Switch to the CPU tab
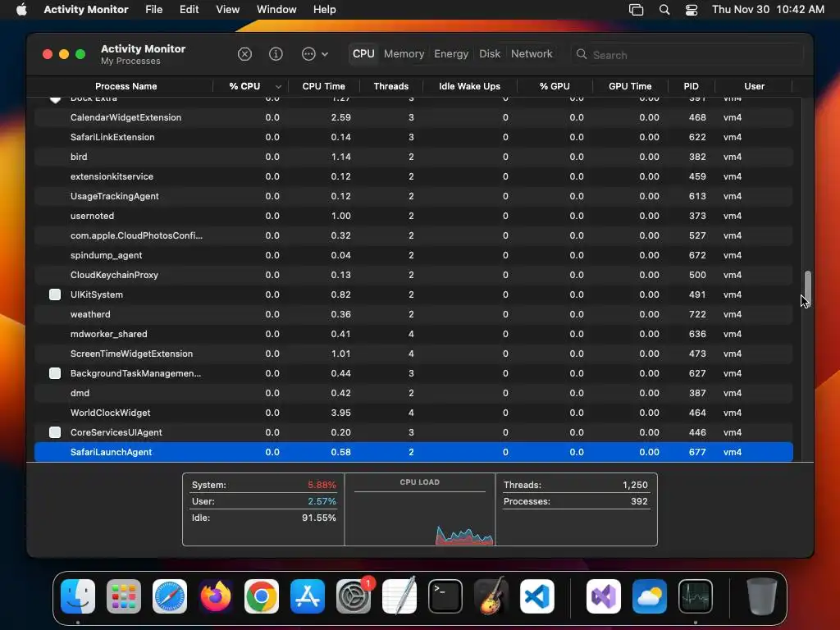 (363, 54)
